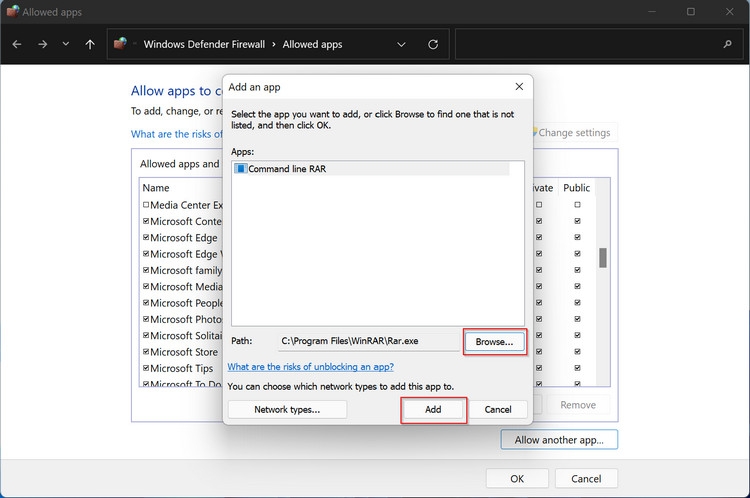Image resolution: width=750 pixels, height=498 pixels.
Task: Go forward with the right arrow
Action: (43, 44)
